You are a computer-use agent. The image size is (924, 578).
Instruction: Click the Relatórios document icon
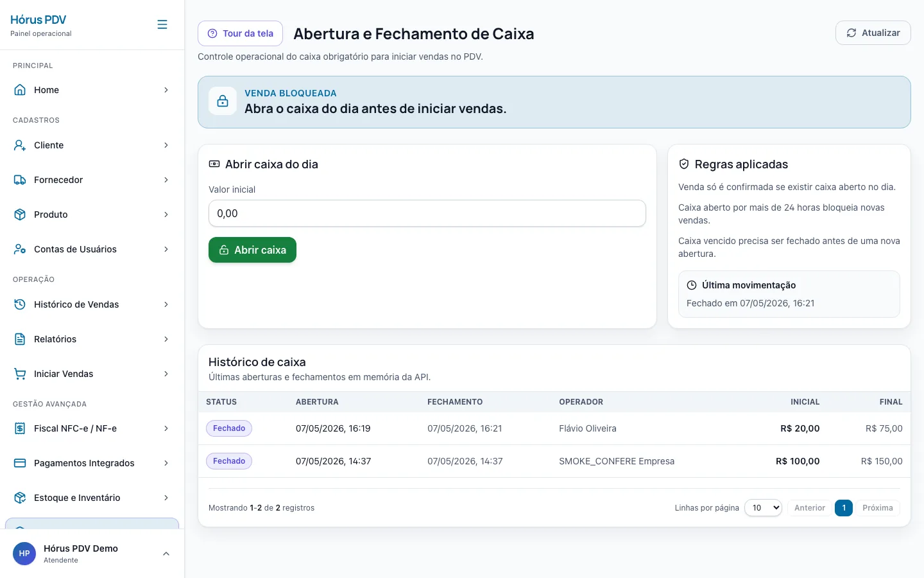(20, 339)
